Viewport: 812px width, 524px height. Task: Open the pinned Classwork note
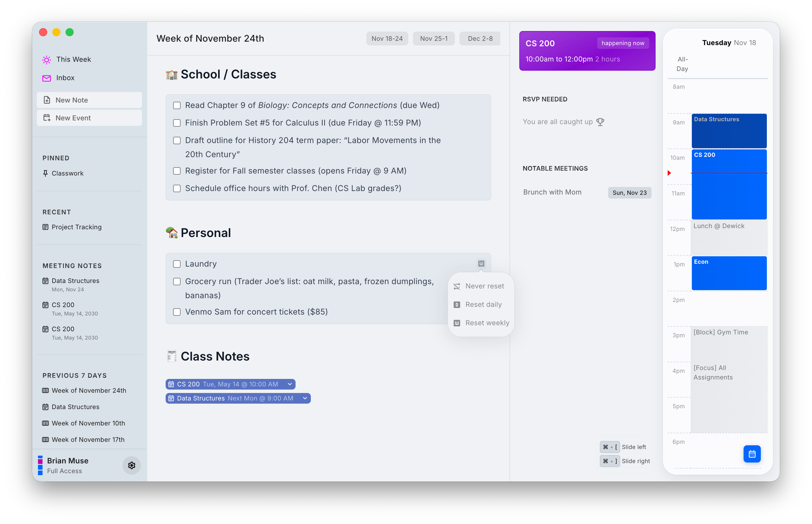67,173
